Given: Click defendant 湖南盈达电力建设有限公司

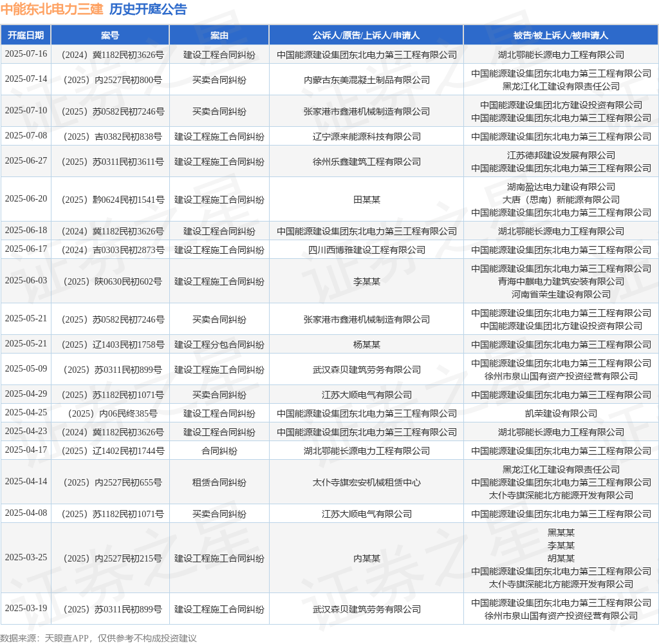Looking at the screenshot, I should [561, 187].
